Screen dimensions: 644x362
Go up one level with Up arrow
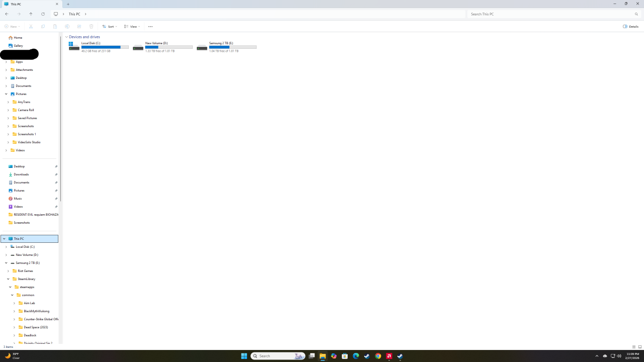tap(31, 14)
